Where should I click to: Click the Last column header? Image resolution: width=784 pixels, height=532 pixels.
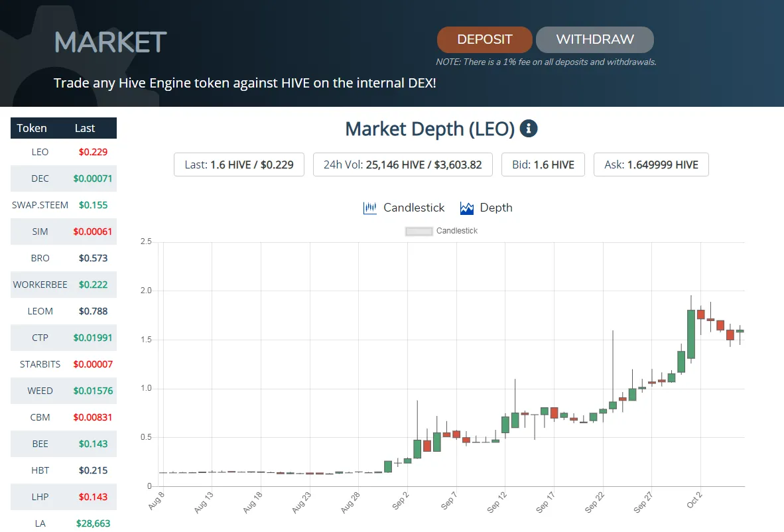[x=84, y=128]
